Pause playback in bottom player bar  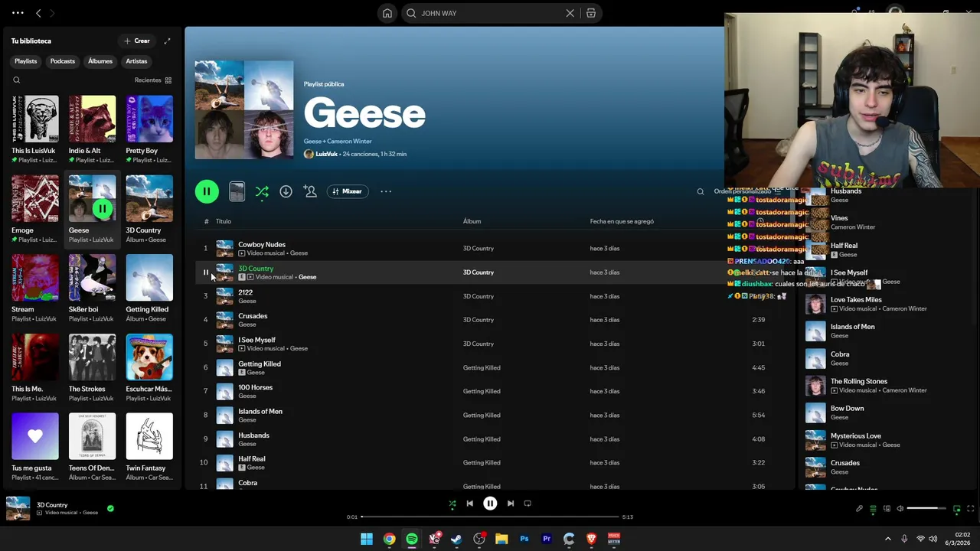coord(490,504)
